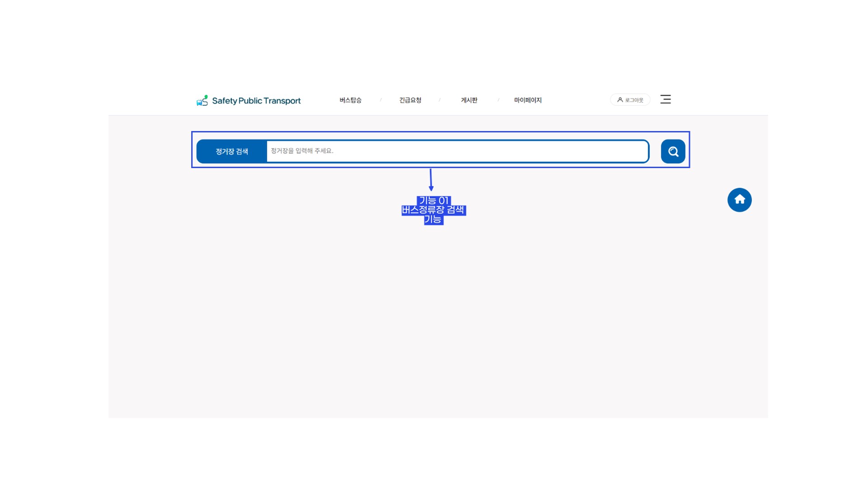The width and height of the screenshot is (868, 488).
Task: Click the 기능 01 annotation text
Action: click(x=434, y=201)
